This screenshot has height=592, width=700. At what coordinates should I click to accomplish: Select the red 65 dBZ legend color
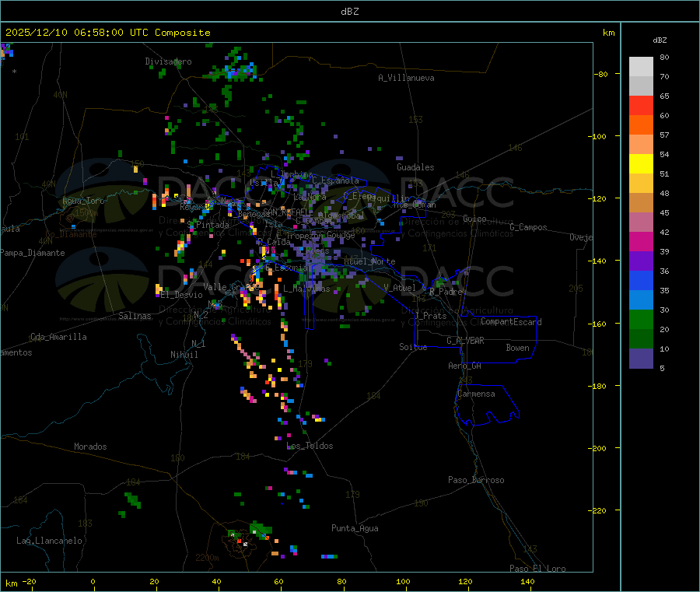point(641,105)
